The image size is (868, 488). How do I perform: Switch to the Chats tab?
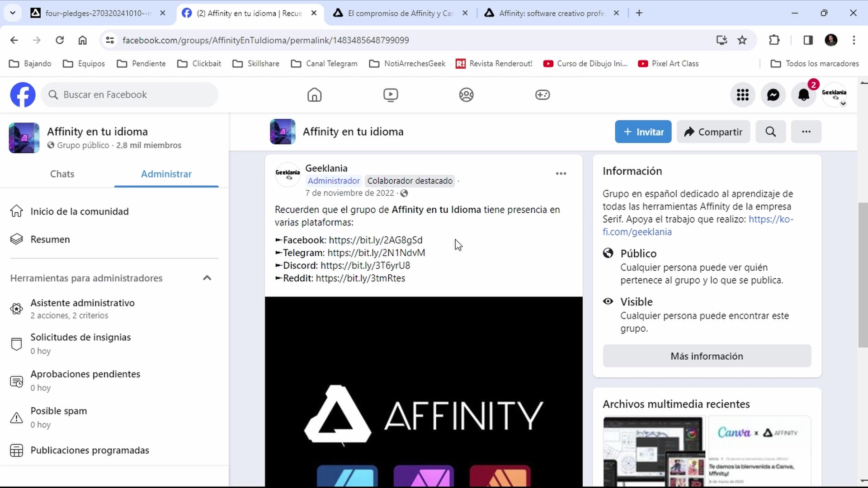(x=62, y=174)
